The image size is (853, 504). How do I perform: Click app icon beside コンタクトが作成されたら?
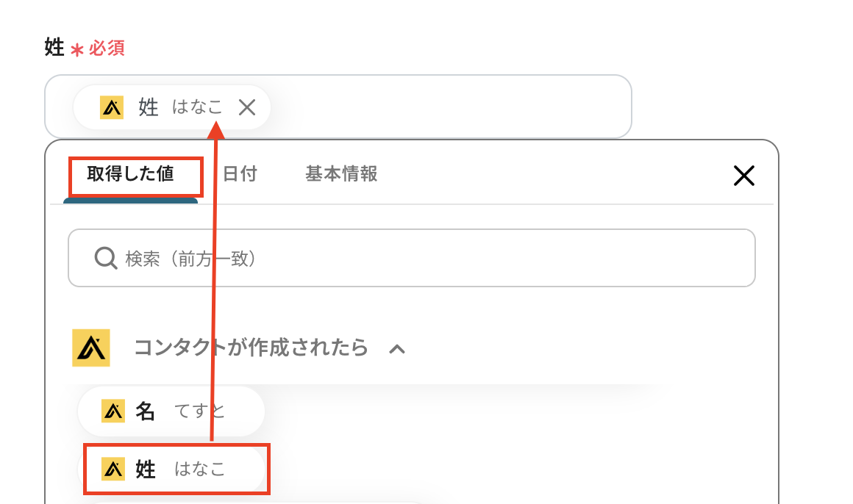[x=91, y=348]
